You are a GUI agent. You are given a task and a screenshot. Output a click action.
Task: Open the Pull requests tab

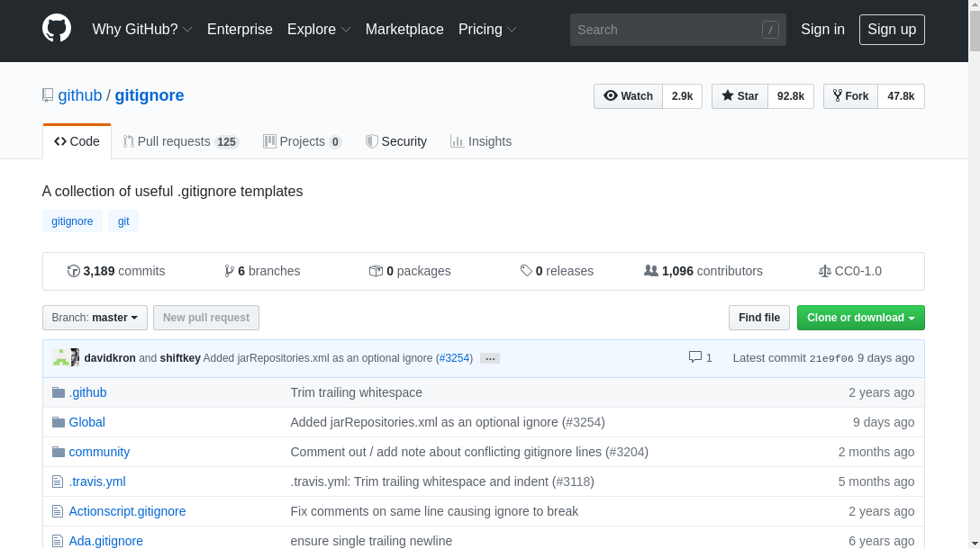180,141
